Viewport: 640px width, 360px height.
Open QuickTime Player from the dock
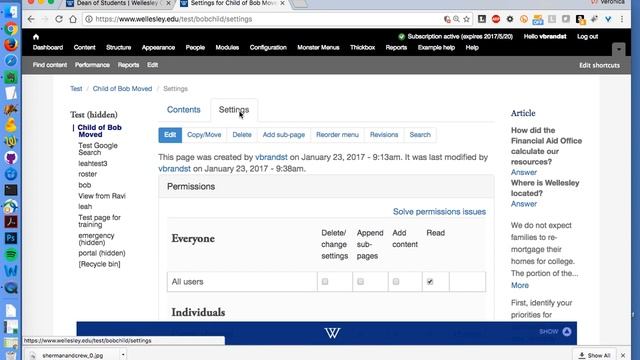(11, 288)
